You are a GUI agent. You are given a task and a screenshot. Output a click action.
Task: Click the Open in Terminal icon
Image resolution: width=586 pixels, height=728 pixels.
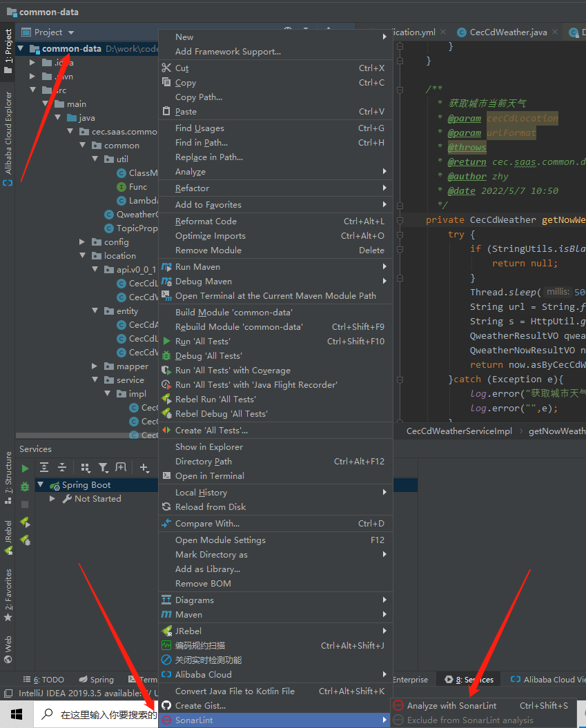pyautogui.click(x=166, y=476)
